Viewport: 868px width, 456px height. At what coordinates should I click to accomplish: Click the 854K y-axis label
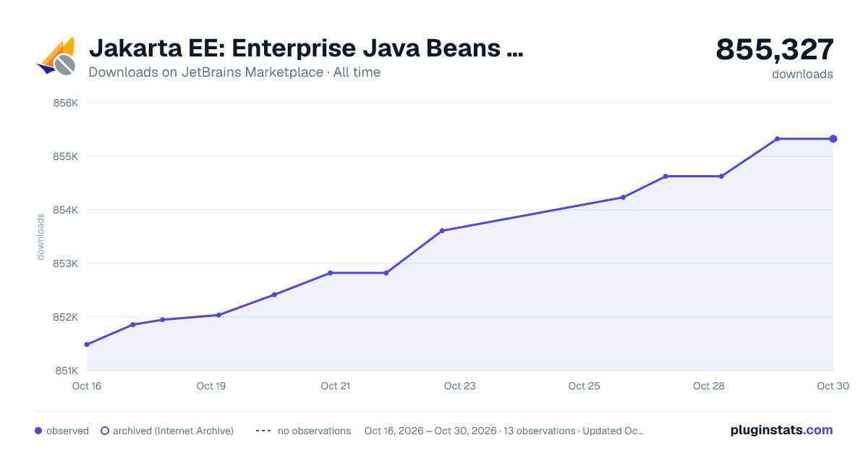coord(65,210)
